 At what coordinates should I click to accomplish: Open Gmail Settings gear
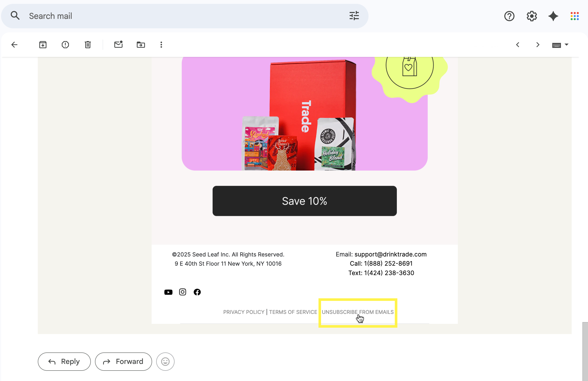(532, 16)
